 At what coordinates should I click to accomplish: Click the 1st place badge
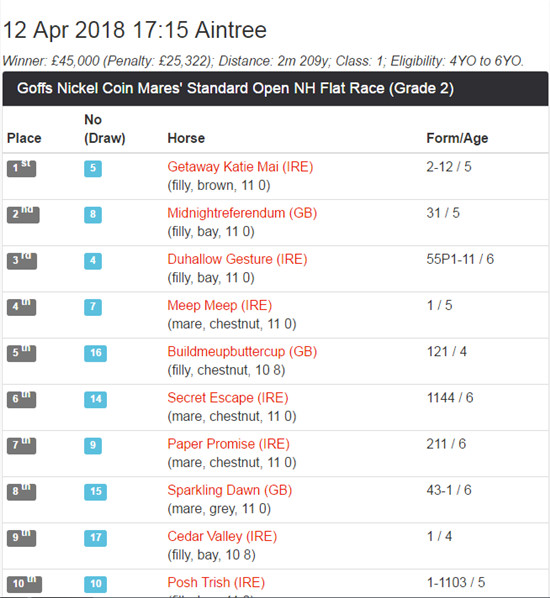(21, 168)
